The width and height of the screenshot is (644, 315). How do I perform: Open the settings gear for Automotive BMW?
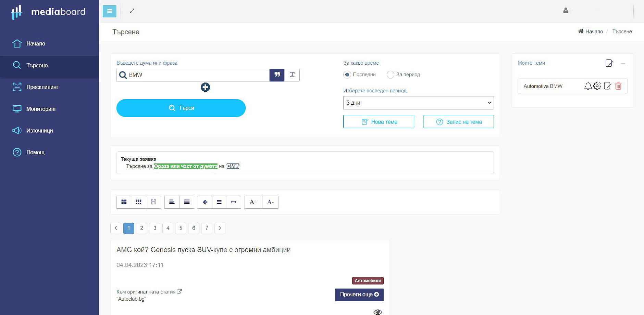[x=597, y=86]
